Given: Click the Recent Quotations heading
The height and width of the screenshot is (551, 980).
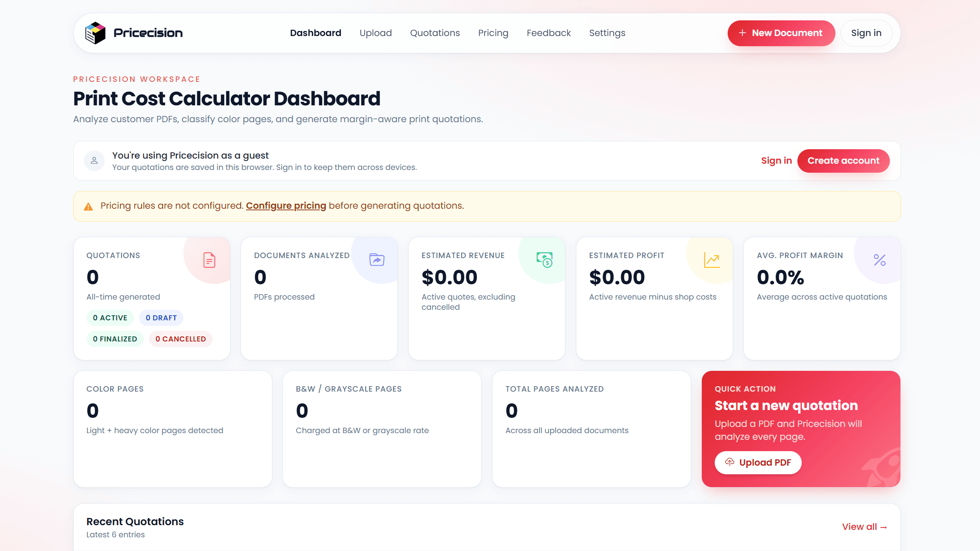Looking at the screenshot, I should (135, 521).
